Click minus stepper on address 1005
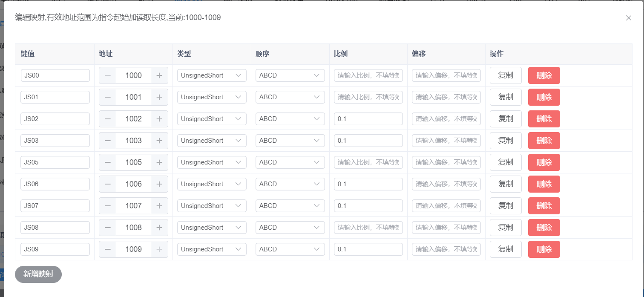The image size is (644, 297). coord(108,162)
